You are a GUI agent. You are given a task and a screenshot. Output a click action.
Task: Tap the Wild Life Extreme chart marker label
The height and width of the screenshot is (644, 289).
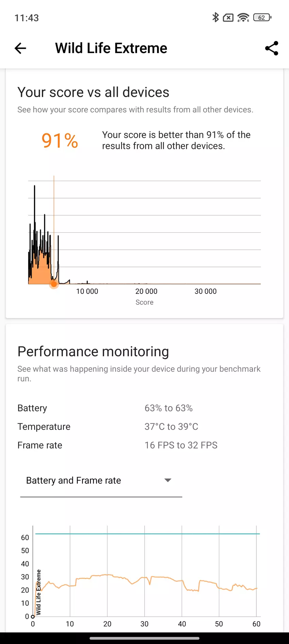38,592
